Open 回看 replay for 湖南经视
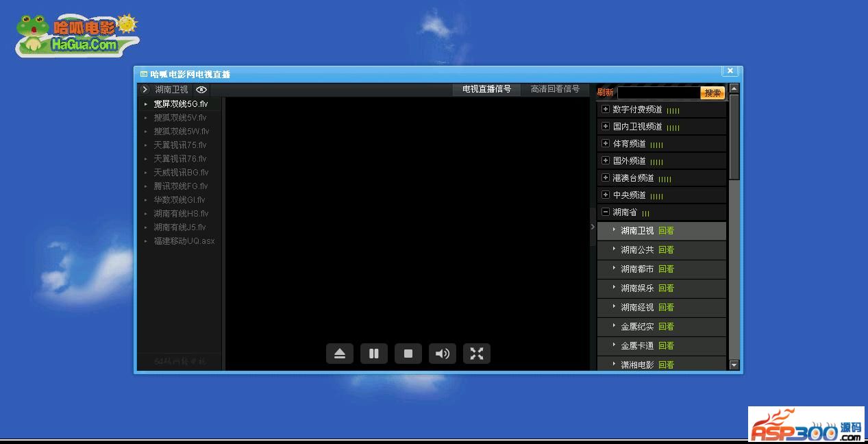The height and width of the screenshot is (444, 868). coord(666,308)
